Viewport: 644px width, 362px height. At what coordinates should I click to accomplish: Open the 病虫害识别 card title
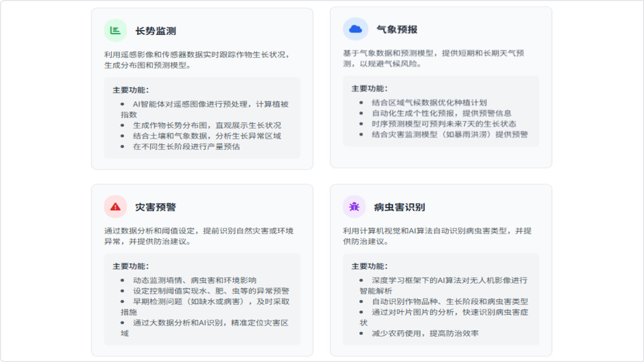tap(399, 207)
